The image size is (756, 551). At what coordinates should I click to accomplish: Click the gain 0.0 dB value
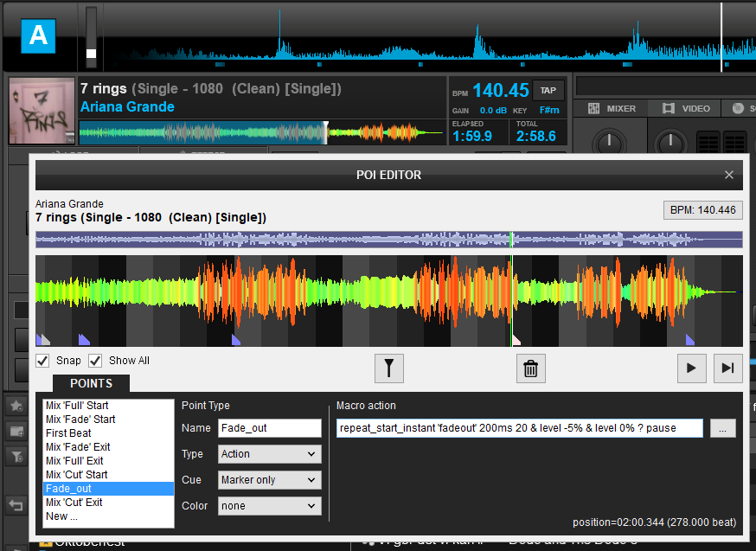pos(493,111)
